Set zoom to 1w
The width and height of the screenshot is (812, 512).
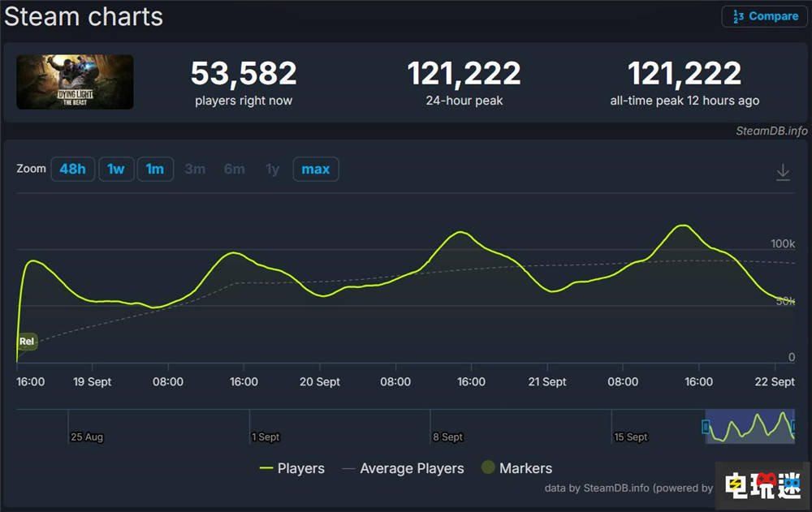116,170
